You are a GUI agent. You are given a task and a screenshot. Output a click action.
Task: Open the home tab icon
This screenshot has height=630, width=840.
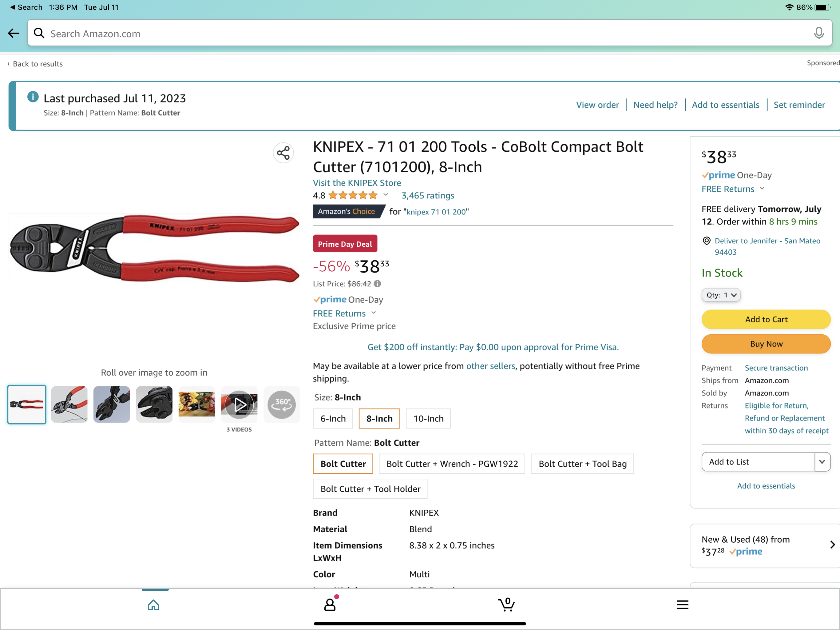click(153, 604)
